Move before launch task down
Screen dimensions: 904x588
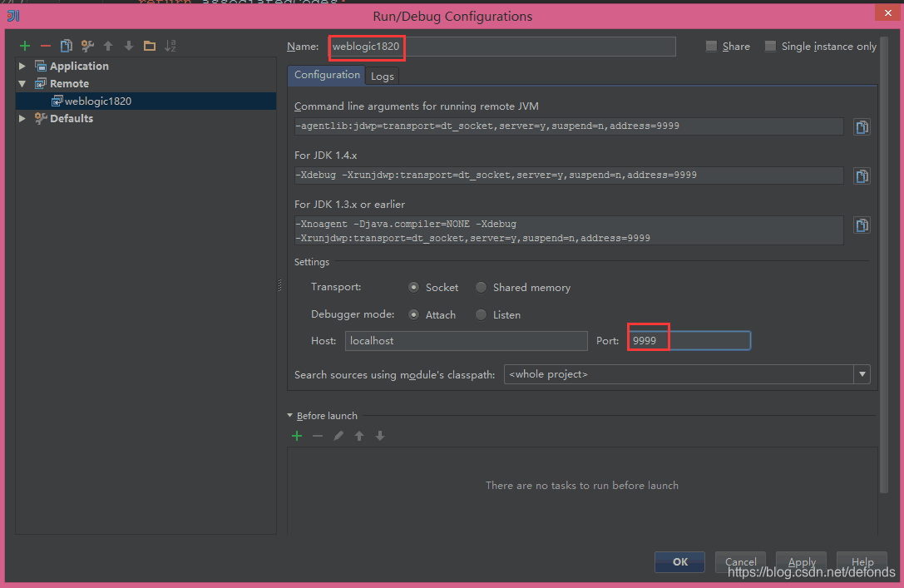pos(380,436)
